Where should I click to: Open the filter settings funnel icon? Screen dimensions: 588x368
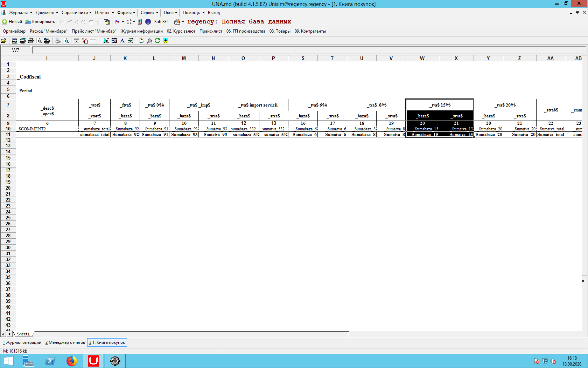(107, 22)
